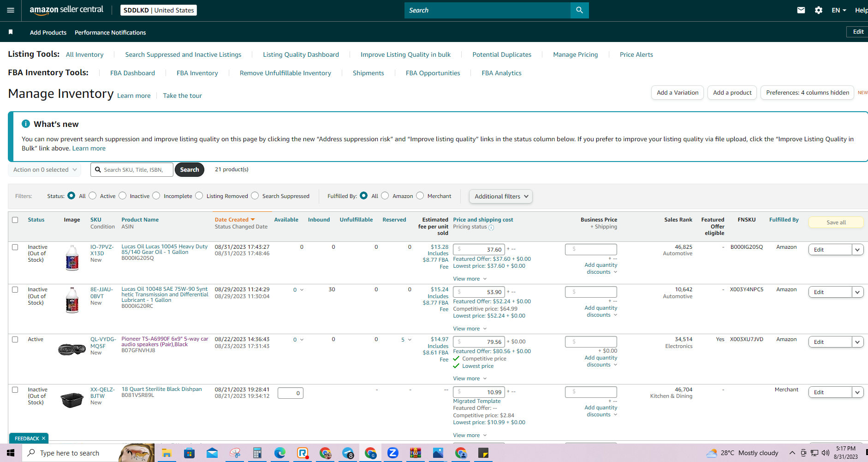Open Pioneer car speakers product image
The image size is (868, 462).
[72, 349]
